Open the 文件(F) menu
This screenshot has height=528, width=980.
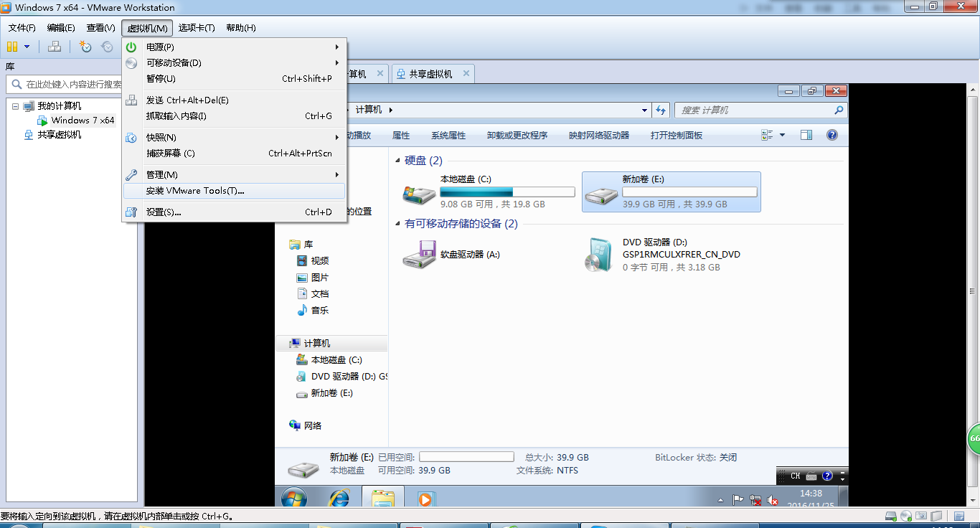pos(22,28)
